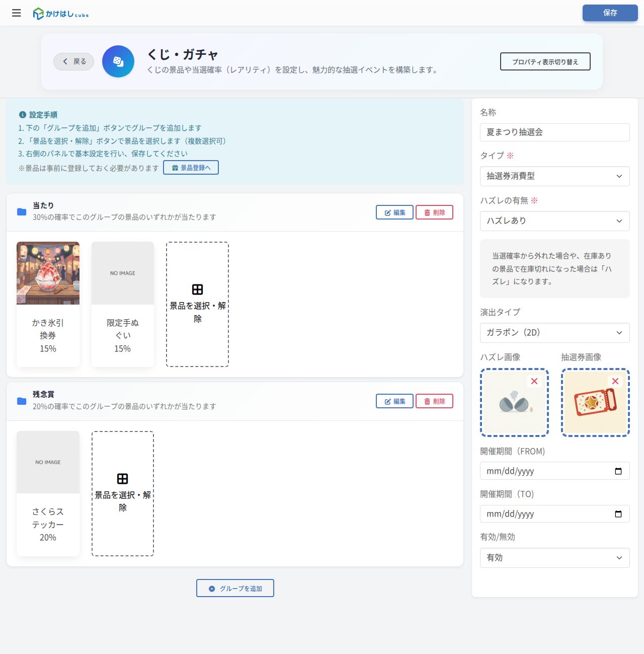Click the ハズレ画像 thumbnail

click(514, 402)
